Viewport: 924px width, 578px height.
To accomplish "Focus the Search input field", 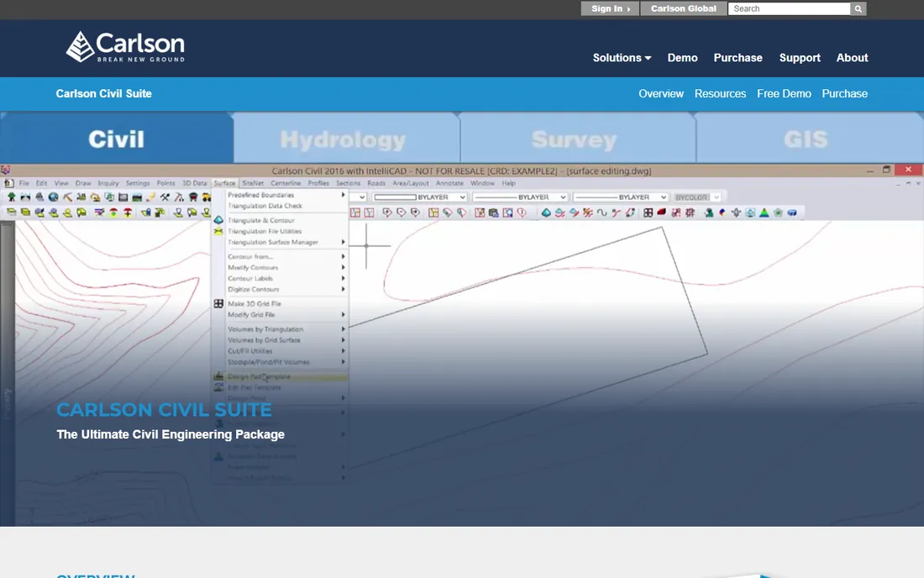I will coord(789,9).
